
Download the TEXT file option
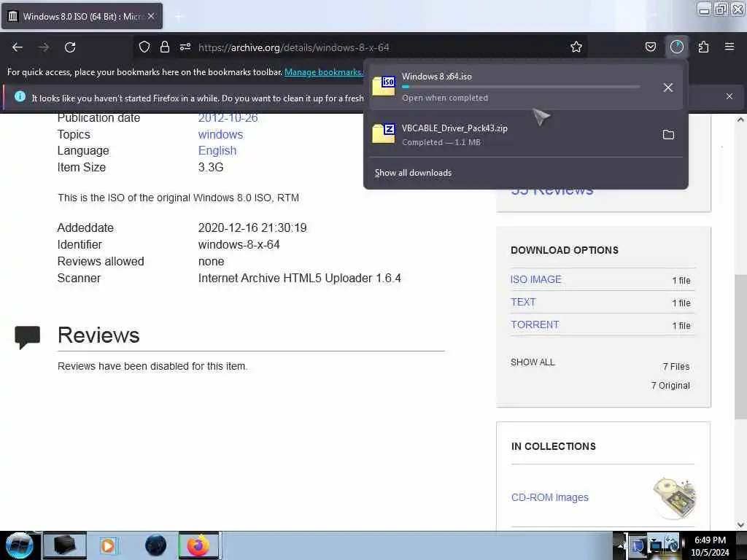coord(523,302)
